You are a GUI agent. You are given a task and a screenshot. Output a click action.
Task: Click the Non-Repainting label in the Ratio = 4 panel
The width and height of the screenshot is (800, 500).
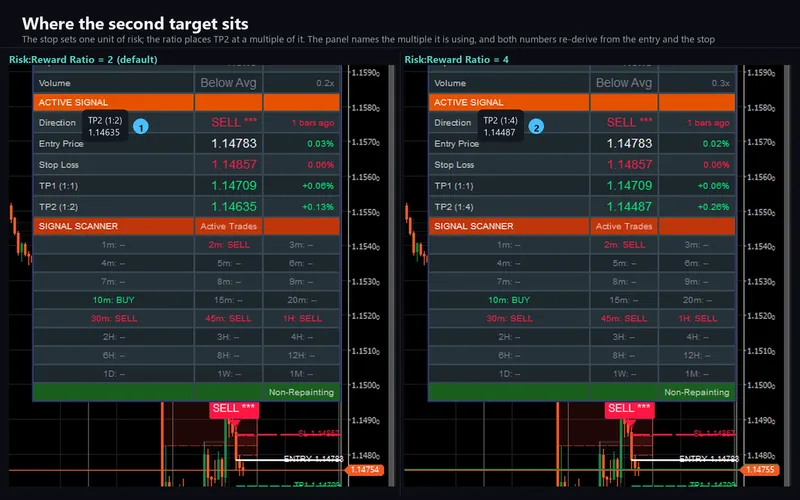click(x=696, y=392)
